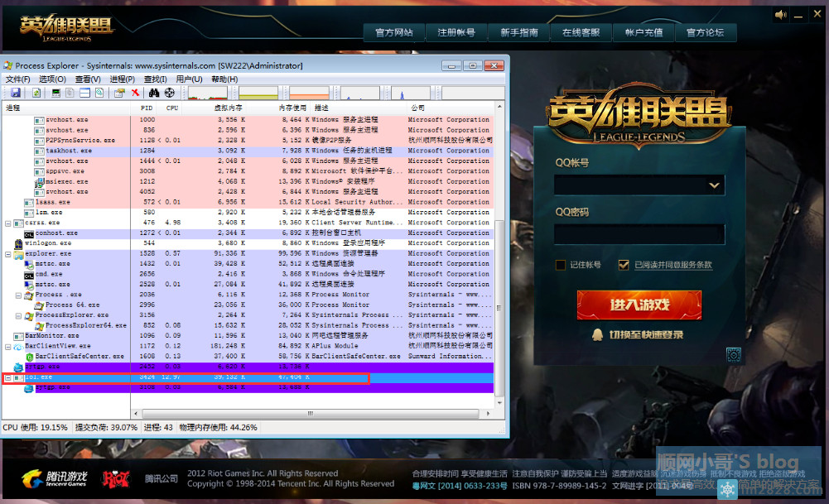The width and height of the screenshot is (829, 504).
Task: Click the QQ密码 password input field
Action: coord(639,234)
